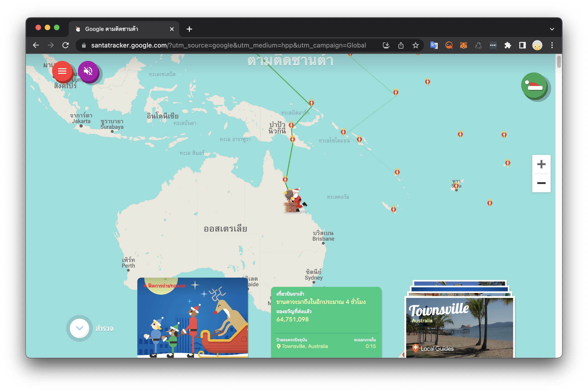The height and width of the screenshot is (392, 588).
Task: Open a new browser tab
Action: (x=189, y=29)
